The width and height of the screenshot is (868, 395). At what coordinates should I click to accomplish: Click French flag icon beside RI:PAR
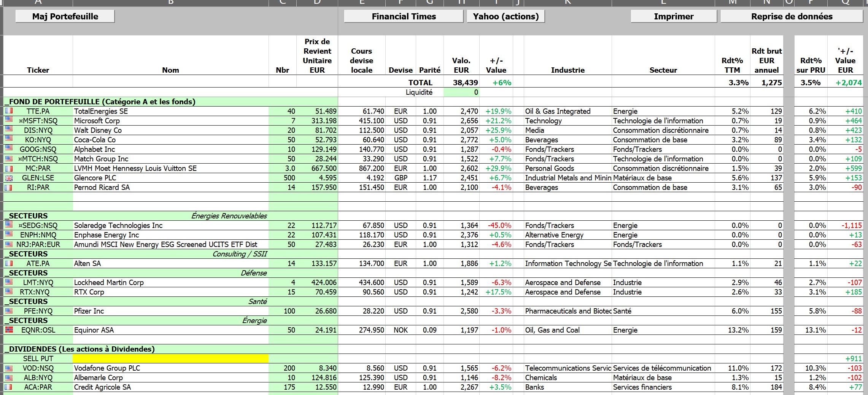tap(9, 187)
